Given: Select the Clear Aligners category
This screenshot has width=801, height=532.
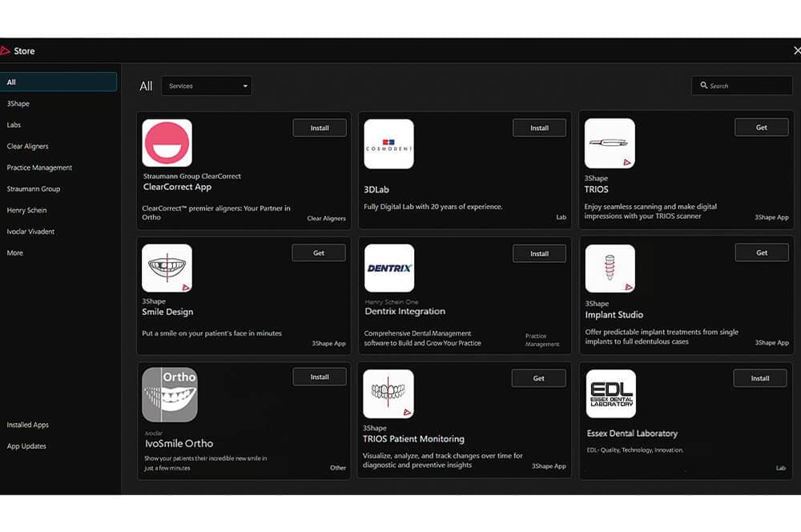Looking at the screenshot, I should pos(27,146).
